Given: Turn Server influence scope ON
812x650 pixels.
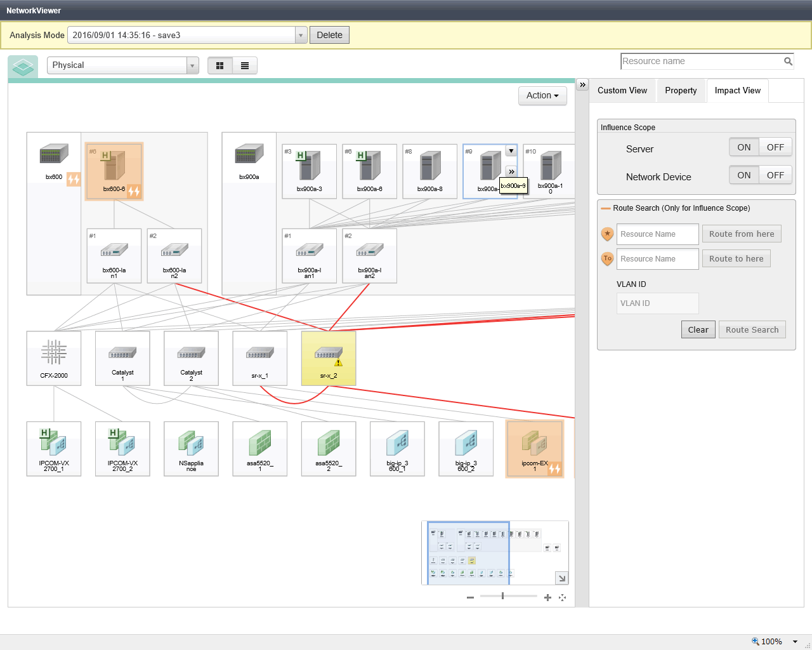Looking at the screenshot, I should 744,147.
